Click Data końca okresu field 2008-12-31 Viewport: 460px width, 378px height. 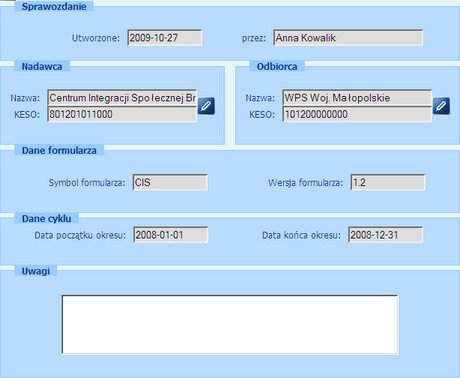(386, 235)
